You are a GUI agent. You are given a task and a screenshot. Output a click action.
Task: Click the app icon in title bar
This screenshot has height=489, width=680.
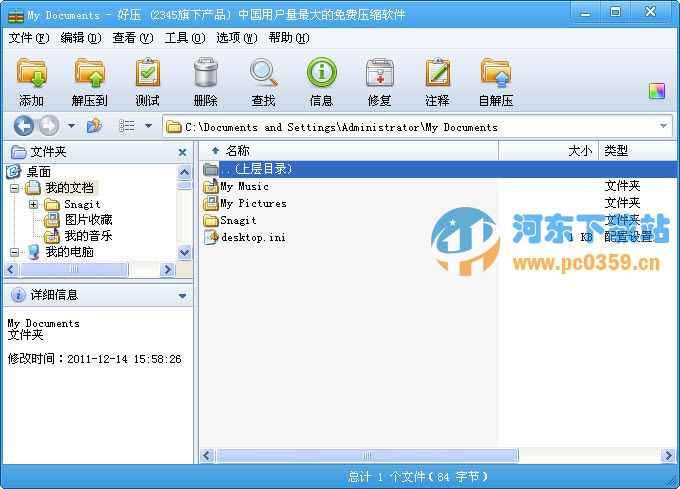(16, 15)
